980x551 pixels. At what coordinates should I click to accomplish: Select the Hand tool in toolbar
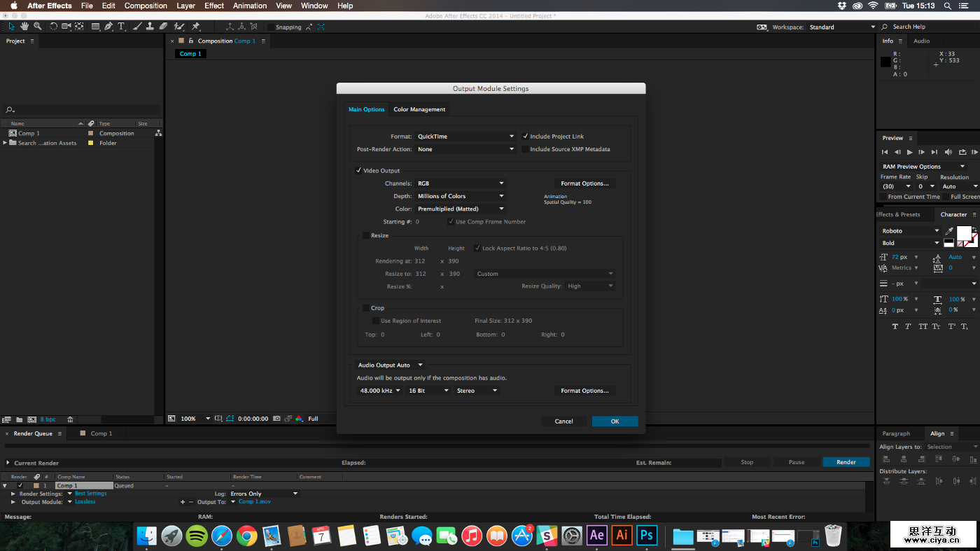coord(24,27)
